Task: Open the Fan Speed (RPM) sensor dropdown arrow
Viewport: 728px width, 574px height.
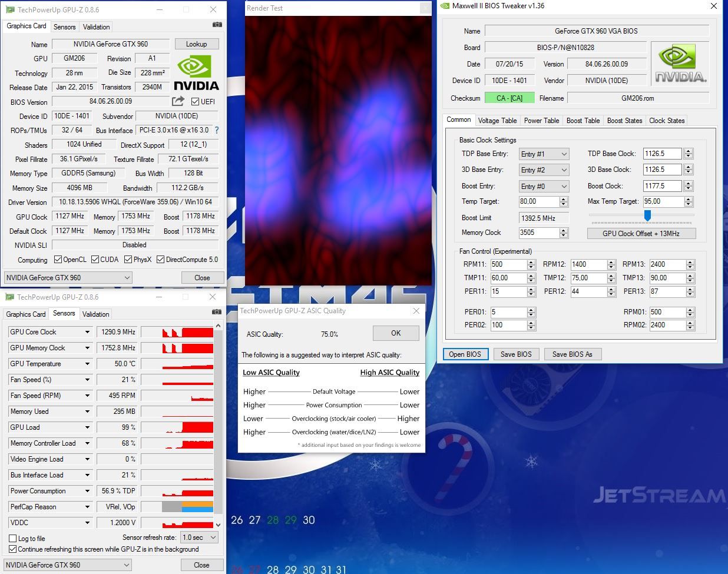Action: [x=87, y=396]
